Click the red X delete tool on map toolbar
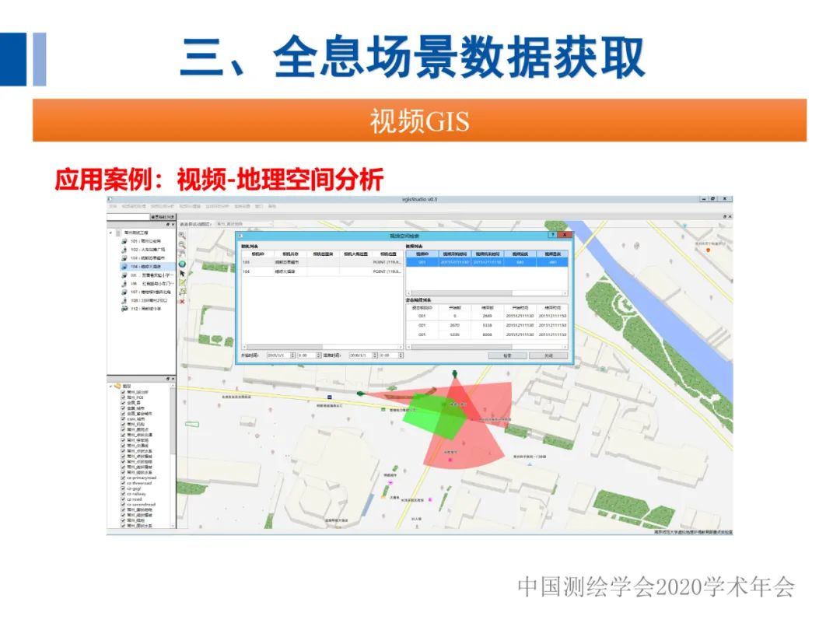This screenshot has width=840, height=630. click(182, 300)
